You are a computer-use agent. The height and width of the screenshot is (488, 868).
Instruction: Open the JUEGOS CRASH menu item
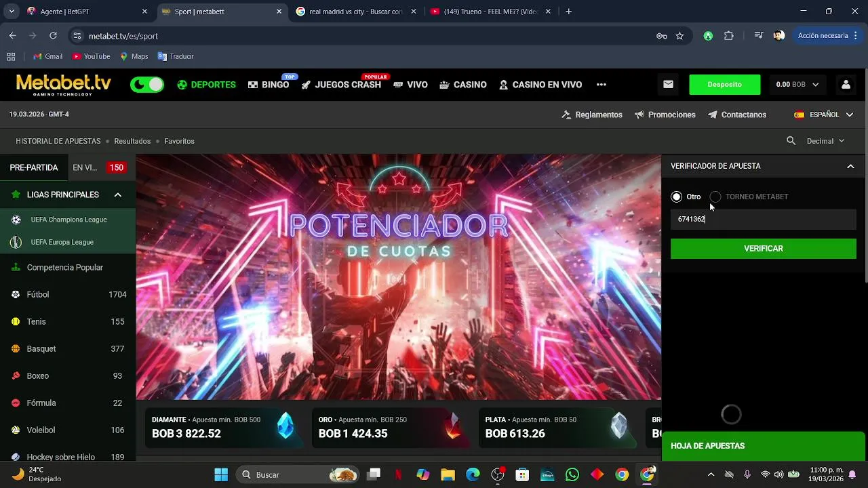pyautogui.click(x=341, y=85)
